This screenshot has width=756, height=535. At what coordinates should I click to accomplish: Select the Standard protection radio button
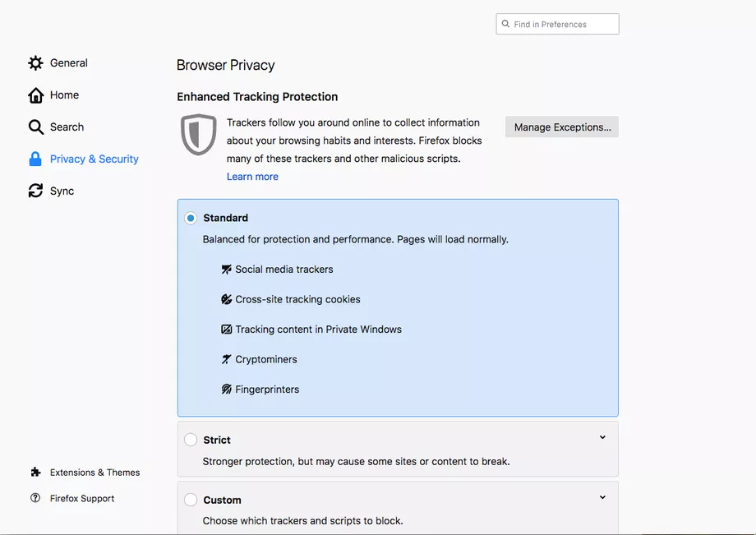[191, 219]
